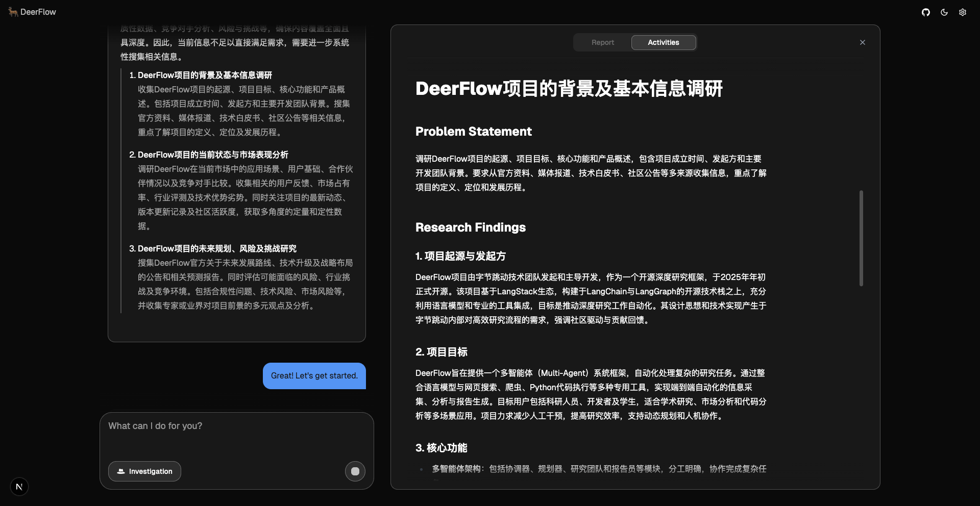Click the DeerFlow deer logo
Image resolution: width=980 pixels, height=506 pixels.
click(13, 12)
